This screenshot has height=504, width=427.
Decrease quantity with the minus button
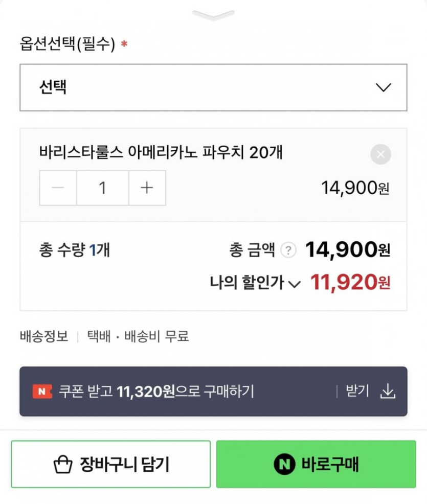point(58,188)
